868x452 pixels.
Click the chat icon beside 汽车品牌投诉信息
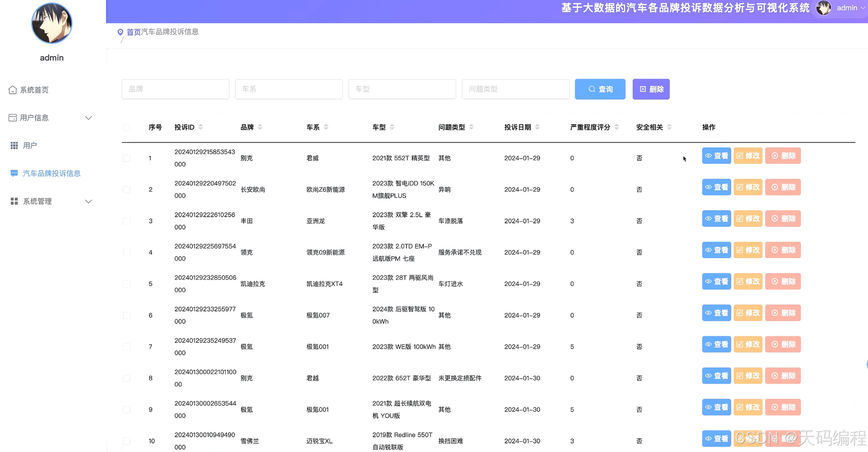pos(14,173)
